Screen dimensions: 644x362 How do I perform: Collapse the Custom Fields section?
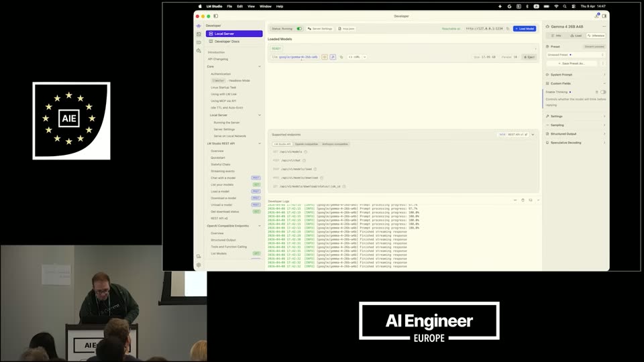coord(576,83)
